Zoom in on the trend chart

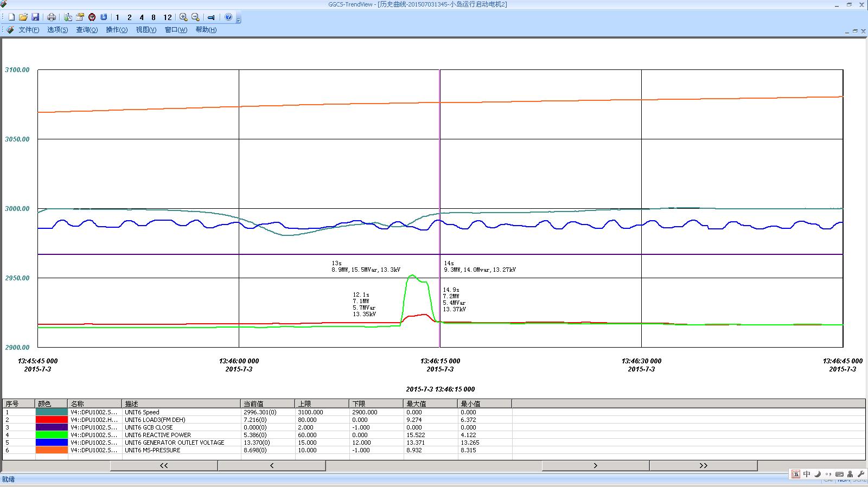183,17
